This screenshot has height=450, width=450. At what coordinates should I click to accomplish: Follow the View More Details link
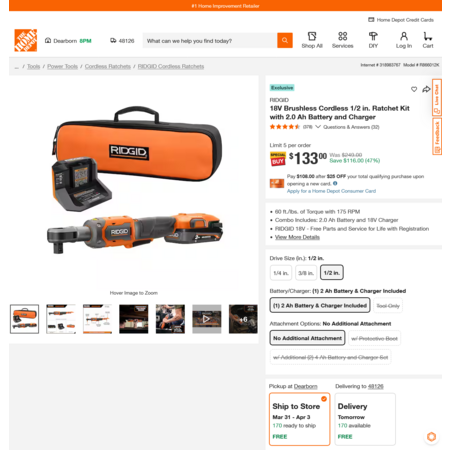click(297, 237)
